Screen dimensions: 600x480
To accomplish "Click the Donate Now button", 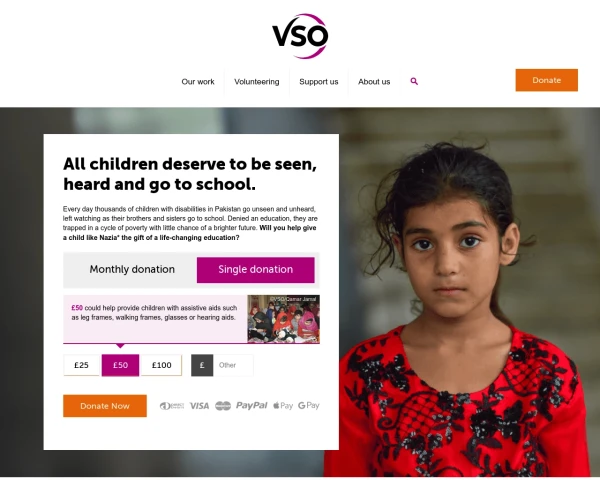I will [105, 406].
